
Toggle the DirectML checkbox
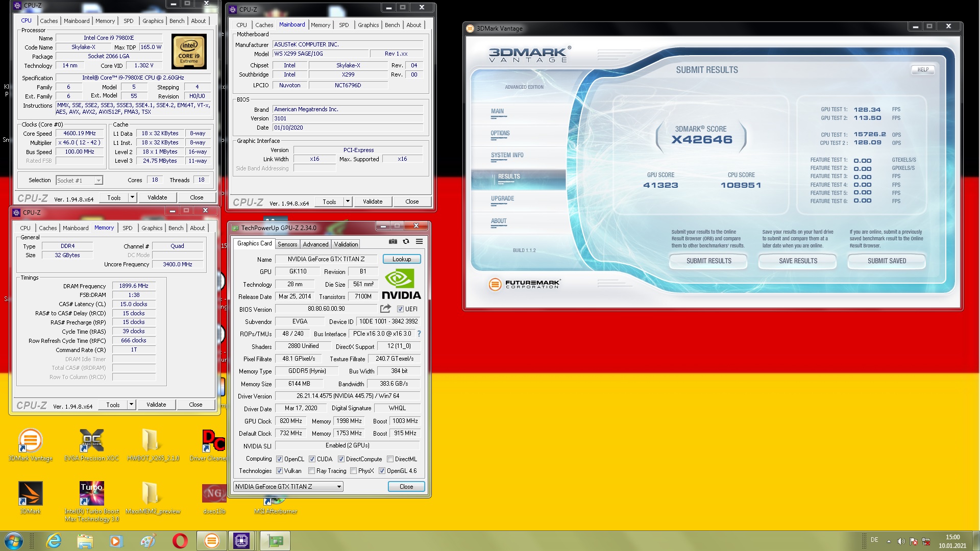390,459
